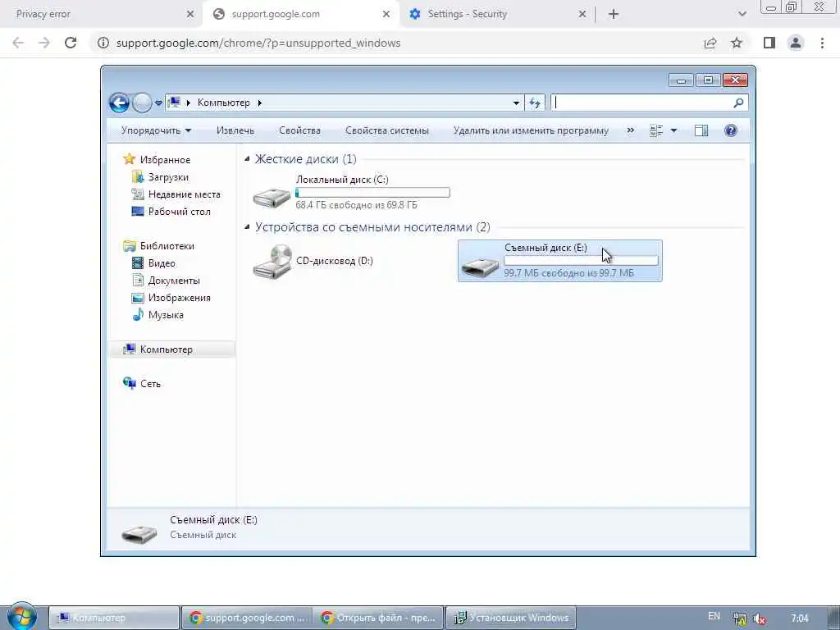Screen dimensions: 840x630
Task: Click the E: drive capacity bar
Action: [x=582, y=260]
